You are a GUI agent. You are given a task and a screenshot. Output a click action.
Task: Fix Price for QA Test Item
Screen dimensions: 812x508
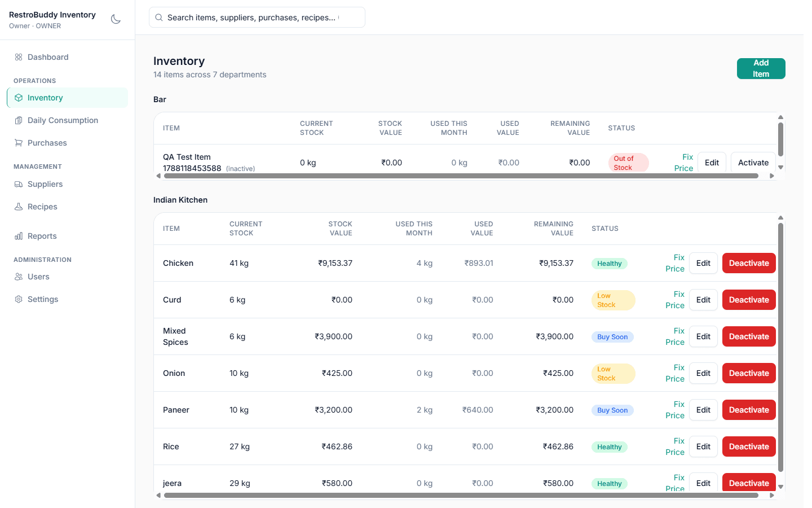pos(683,163)
